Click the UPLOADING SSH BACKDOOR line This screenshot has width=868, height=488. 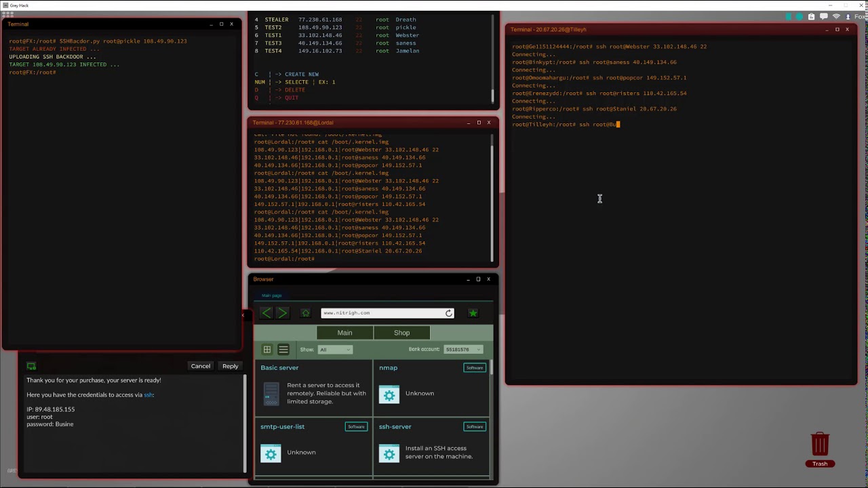(x=53, y=57)
